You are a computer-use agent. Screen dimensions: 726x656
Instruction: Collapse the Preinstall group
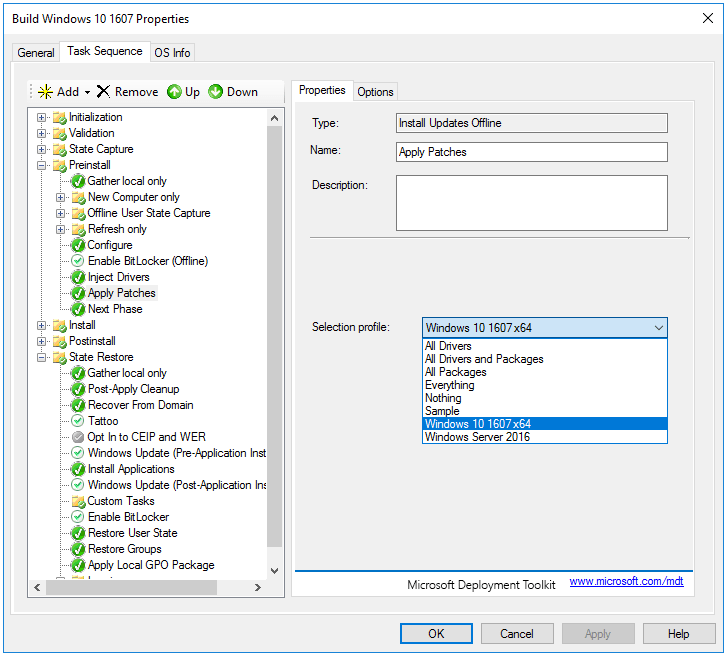[42, 165]
